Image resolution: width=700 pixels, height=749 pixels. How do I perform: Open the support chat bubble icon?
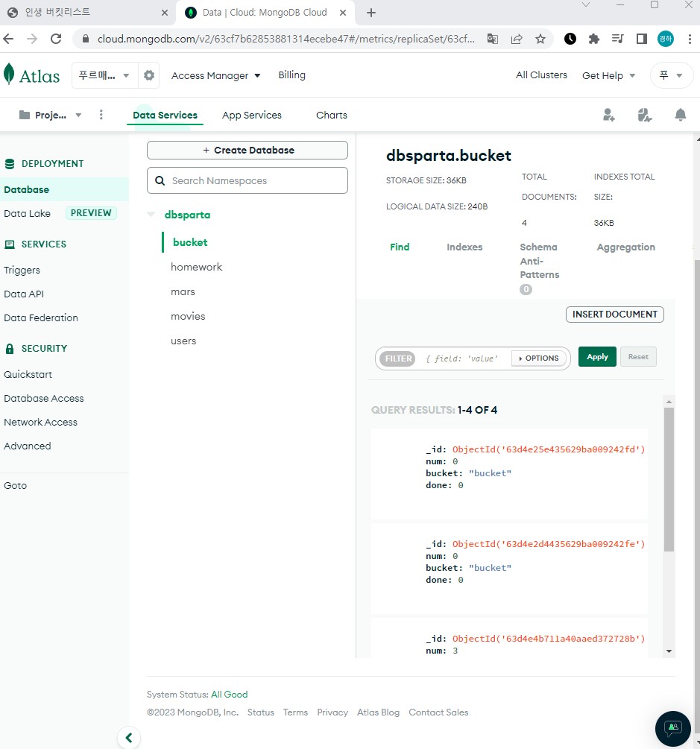672,728
